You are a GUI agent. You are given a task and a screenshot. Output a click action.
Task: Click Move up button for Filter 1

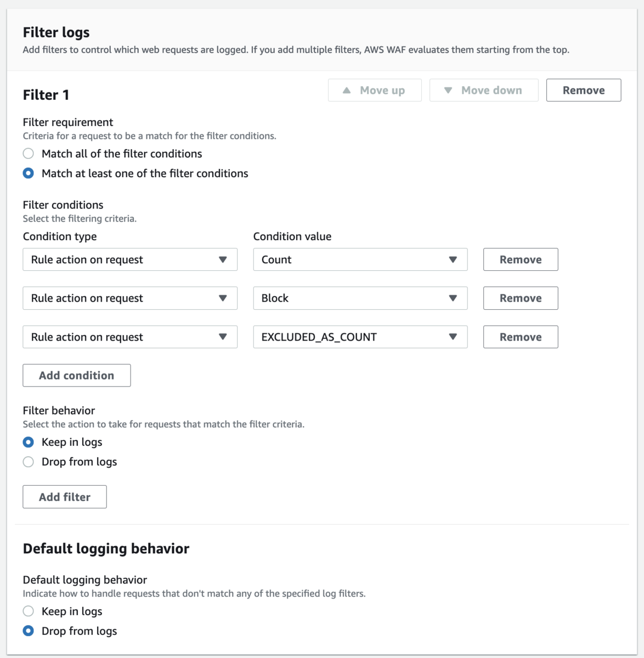tap(375, 90)
